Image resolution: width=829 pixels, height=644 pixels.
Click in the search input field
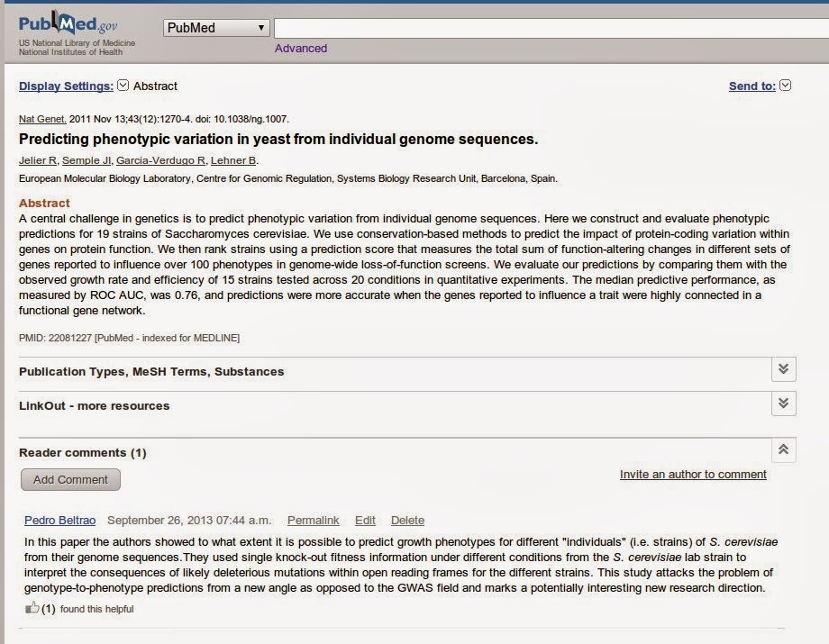551,28
